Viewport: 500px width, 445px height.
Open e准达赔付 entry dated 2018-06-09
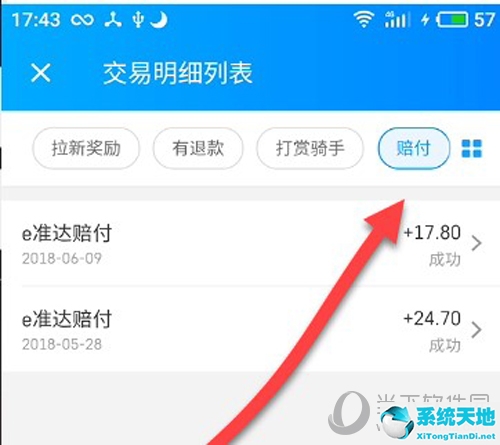[x=251, y=243]
